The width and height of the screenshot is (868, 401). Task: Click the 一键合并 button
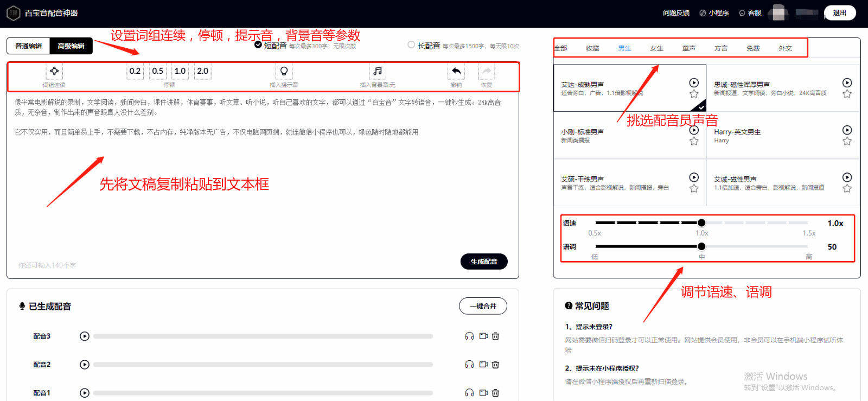tap(483, 306)
